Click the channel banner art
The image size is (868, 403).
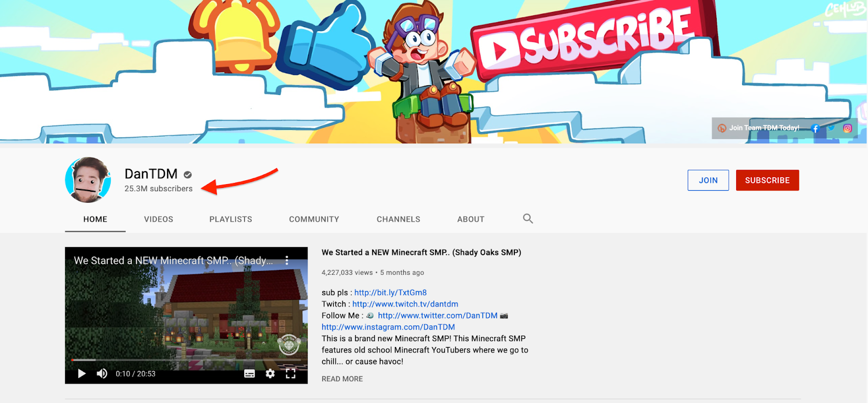tap(434, 72)
